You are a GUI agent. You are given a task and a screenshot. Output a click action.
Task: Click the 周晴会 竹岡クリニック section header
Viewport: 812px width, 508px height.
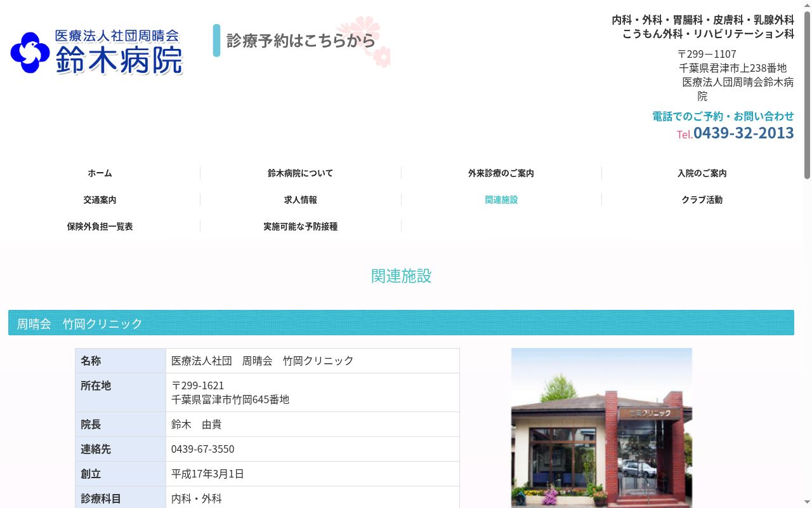[x=401, y=323]
